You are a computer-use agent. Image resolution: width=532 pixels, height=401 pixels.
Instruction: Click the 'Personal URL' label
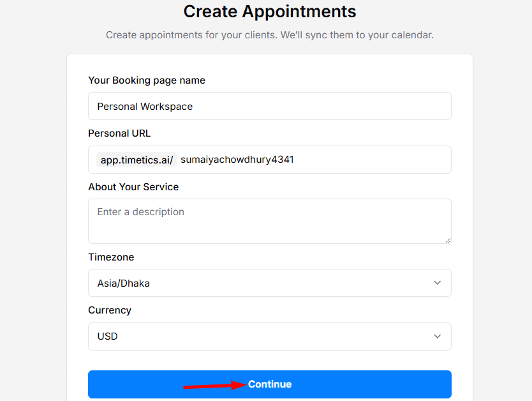tap(119, 133)
